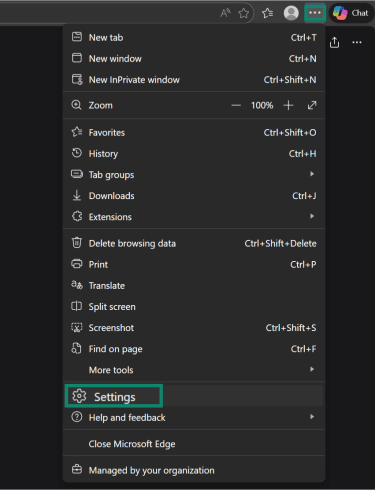Expand Help and feedback submenu arrow
The width and height of the screenshot is (375, 490).
[x=312, y=417]
